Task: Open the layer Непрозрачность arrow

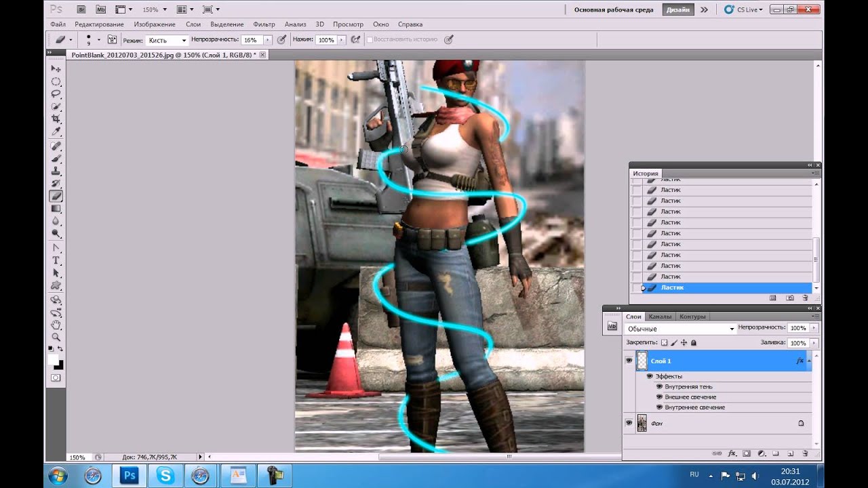Action: coord(814,328)
